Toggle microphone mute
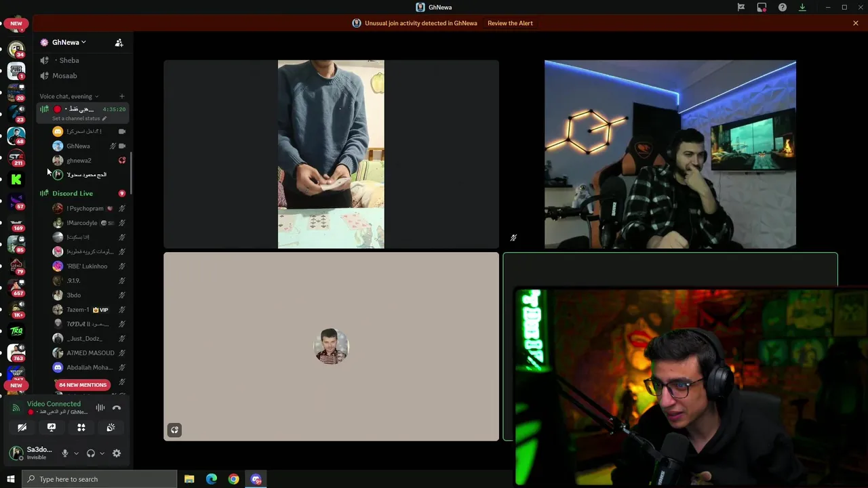 pos(65,453)
